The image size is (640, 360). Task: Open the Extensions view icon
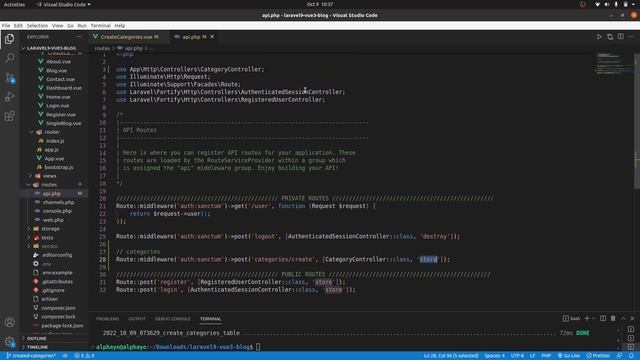click(9, 116)
